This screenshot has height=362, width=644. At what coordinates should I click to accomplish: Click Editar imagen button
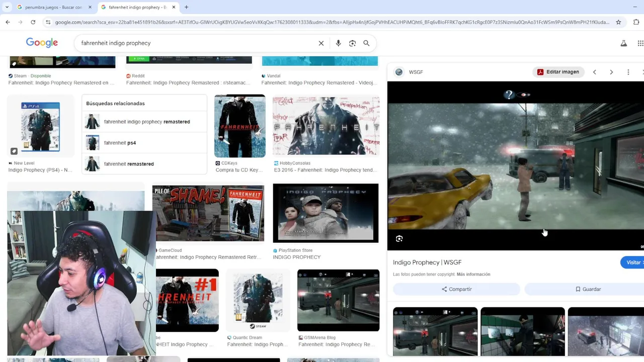coord(558,72)
